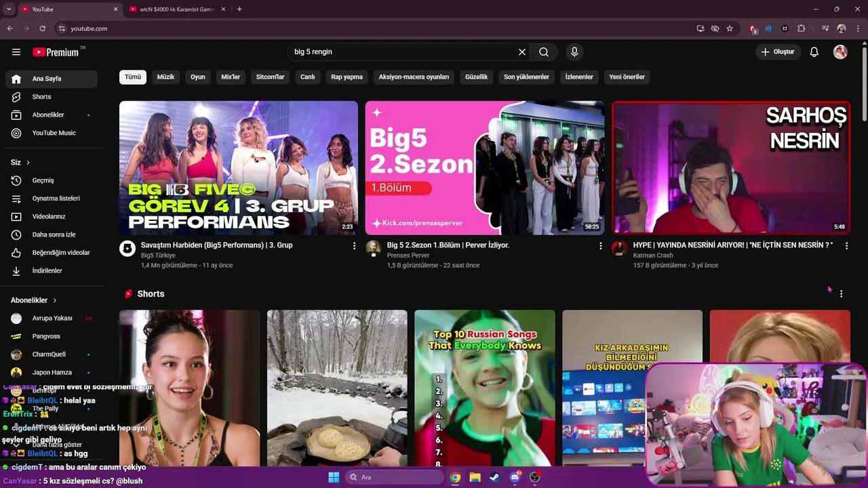Expand the Siz section chevron
868x488 pixels.
click(x=28, y=163)
